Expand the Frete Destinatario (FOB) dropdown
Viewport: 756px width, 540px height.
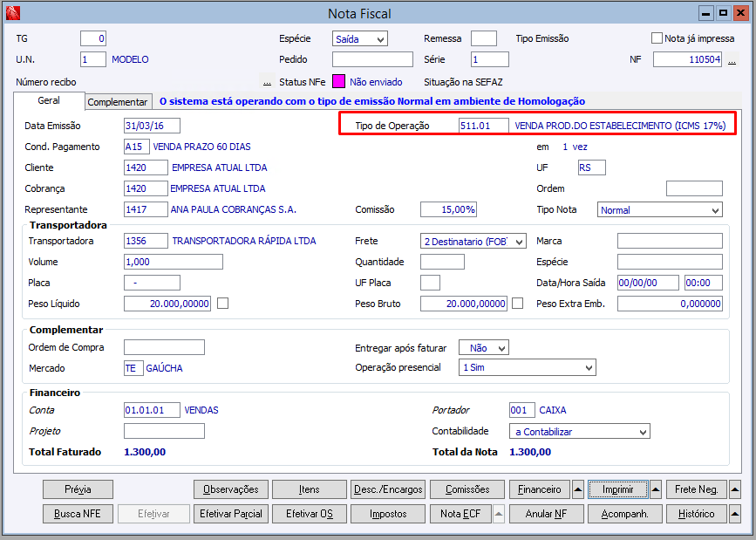(x=473, y=242)
